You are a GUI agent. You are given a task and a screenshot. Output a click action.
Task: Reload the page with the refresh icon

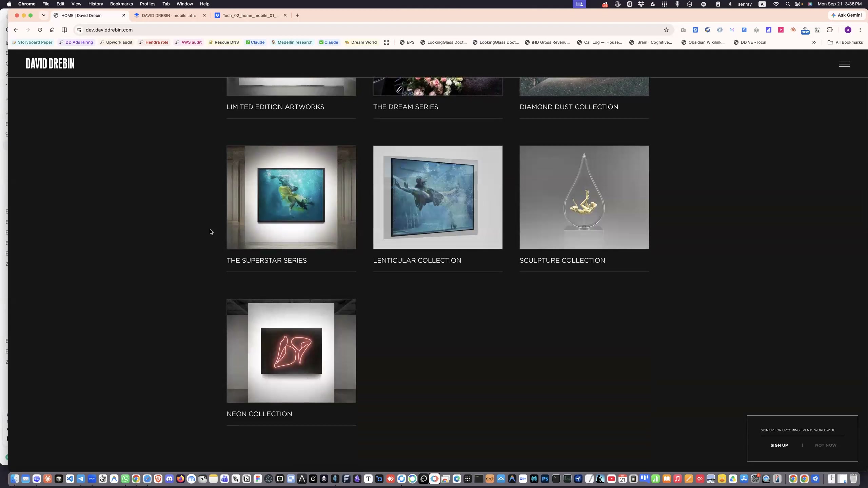[x=40, y=30]
